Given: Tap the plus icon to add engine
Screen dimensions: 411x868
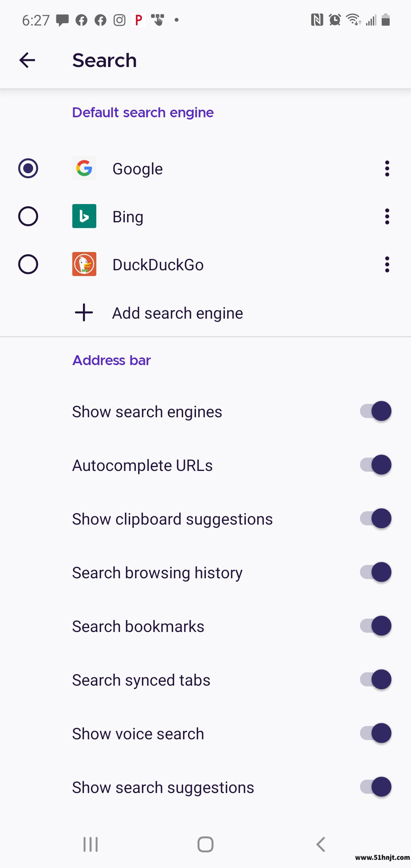Looking at the screenshot, I should [x=84, y=313].
